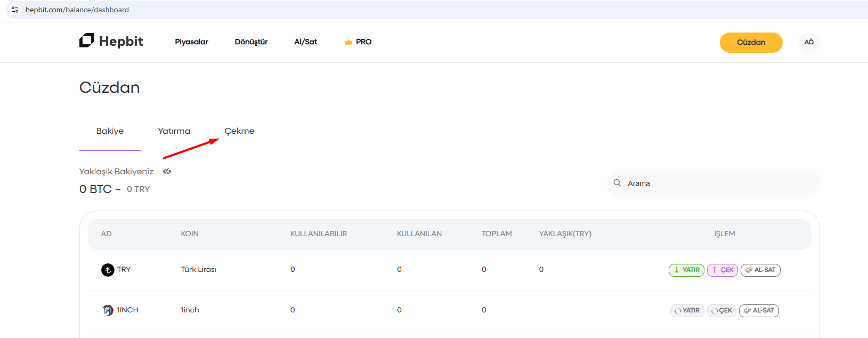Switch to the Çekme tab

[239, 131]
